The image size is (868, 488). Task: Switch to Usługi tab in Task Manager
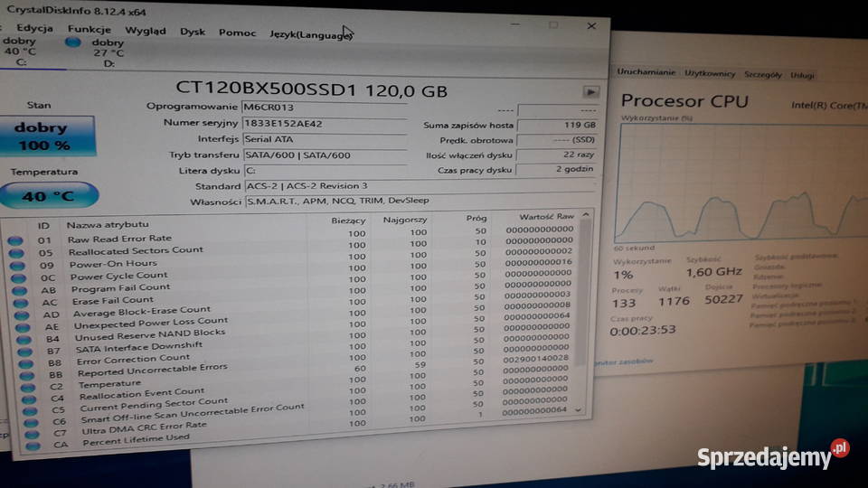point(802,75)
